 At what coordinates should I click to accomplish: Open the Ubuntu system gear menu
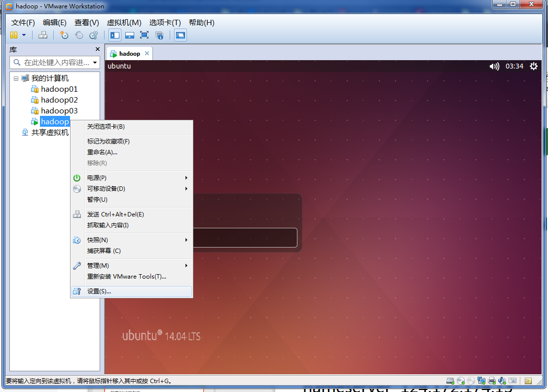point(534,67)
